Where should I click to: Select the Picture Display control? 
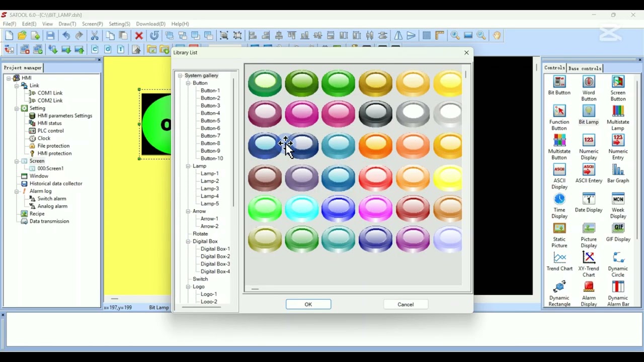click(589, 235)
